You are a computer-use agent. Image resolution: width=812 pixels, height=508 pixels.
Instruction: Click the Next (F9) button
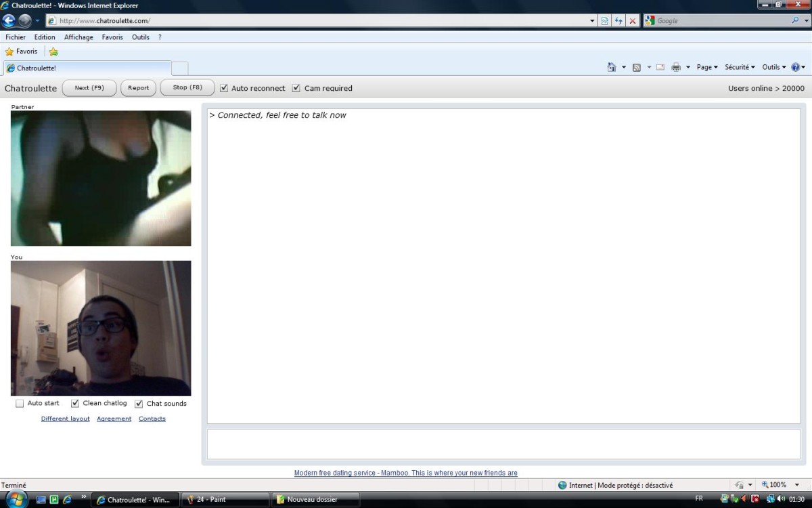(89, 88)
